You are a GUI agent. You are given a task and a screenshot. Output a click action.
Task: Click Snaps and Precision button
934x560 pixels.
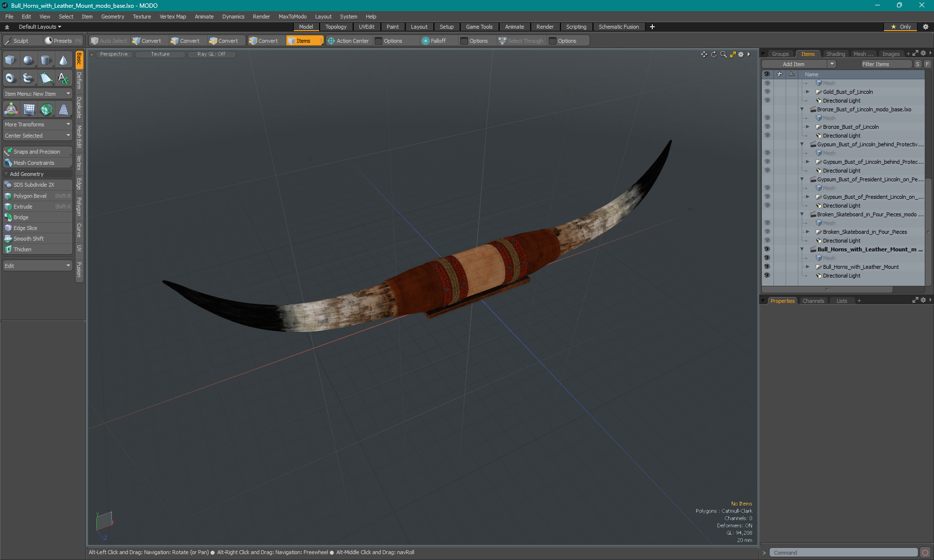37,152
